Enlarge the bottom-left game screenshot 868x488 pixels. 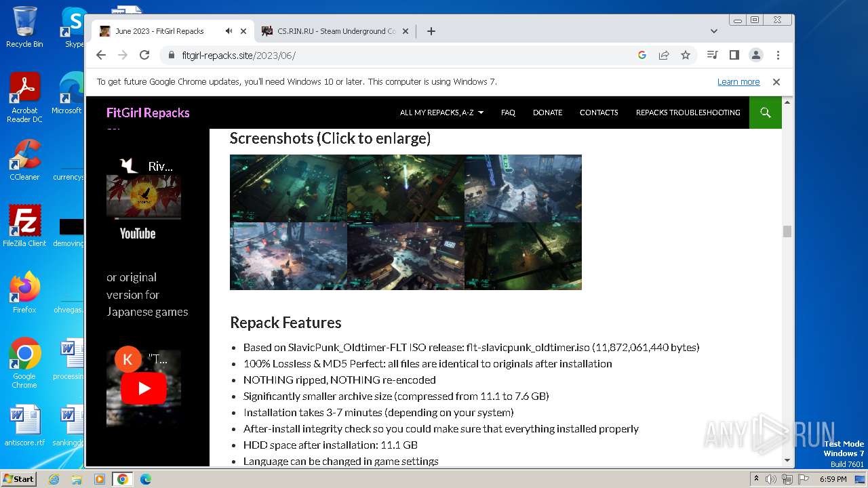click(288, 256)
